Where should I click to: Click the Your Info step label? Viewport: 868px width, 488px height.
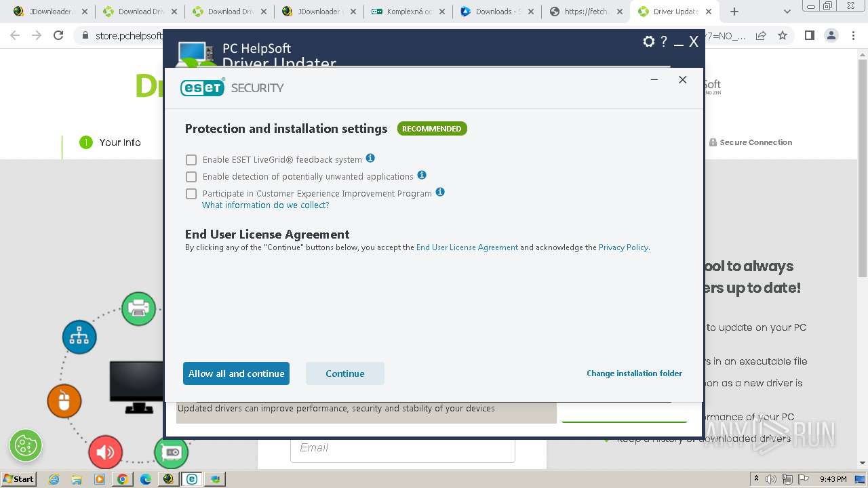tap(120, 142)
